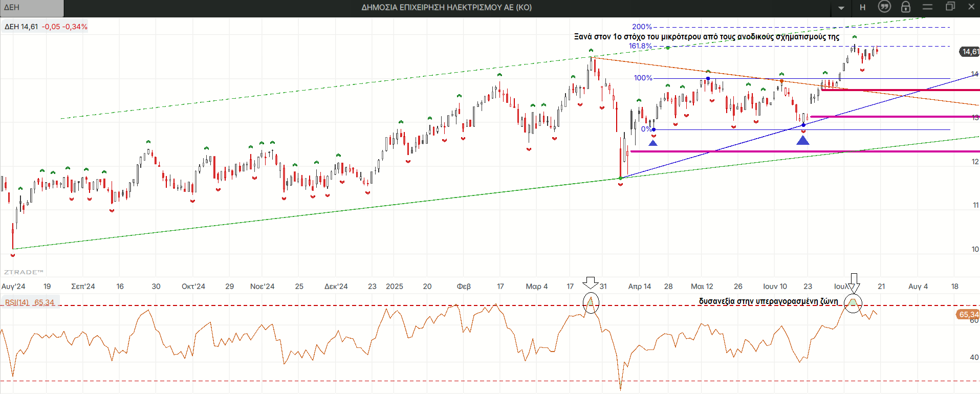Click the 65,34 RSI value tag

pyautogui.click(x=968, y=314)
